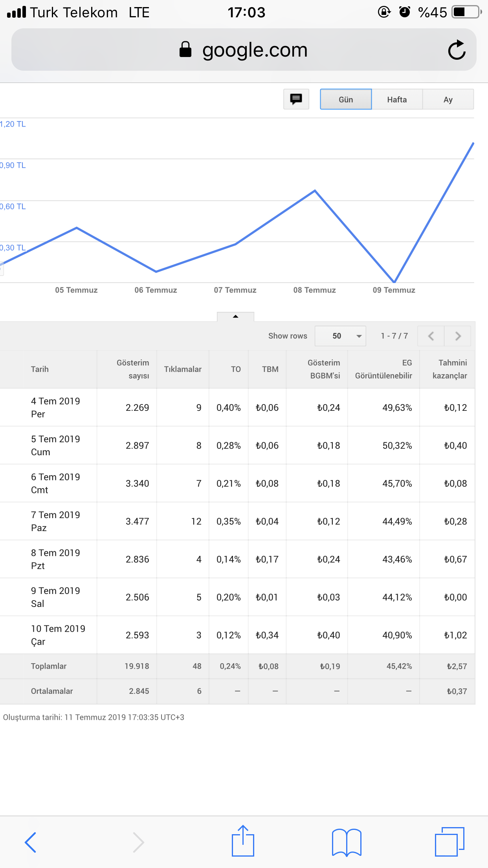The height and width of the screenshot is (868, 488).
Task: Go to previous table page arrow
Action: [x=431, y=336]
